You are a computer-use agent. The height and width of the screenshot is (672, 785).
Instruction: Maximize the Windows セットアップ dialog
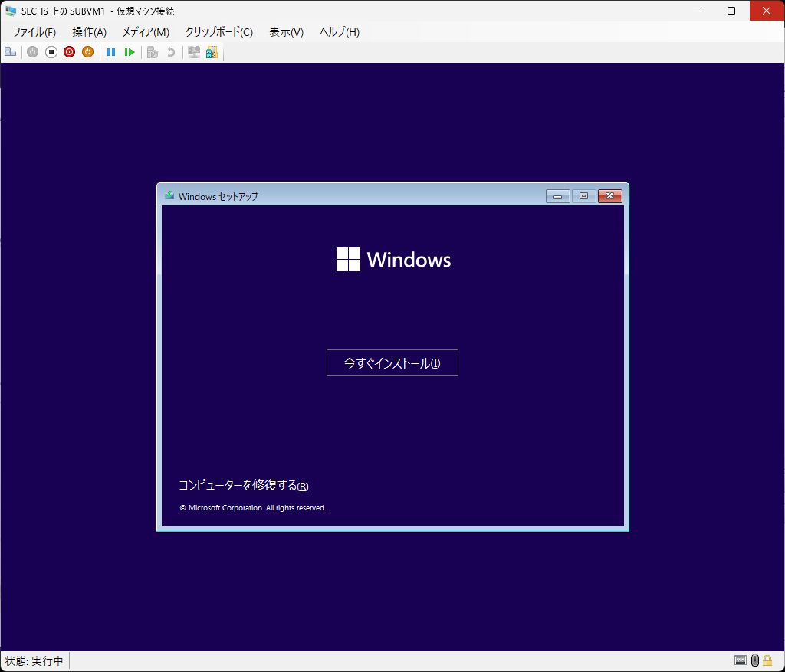583,196
